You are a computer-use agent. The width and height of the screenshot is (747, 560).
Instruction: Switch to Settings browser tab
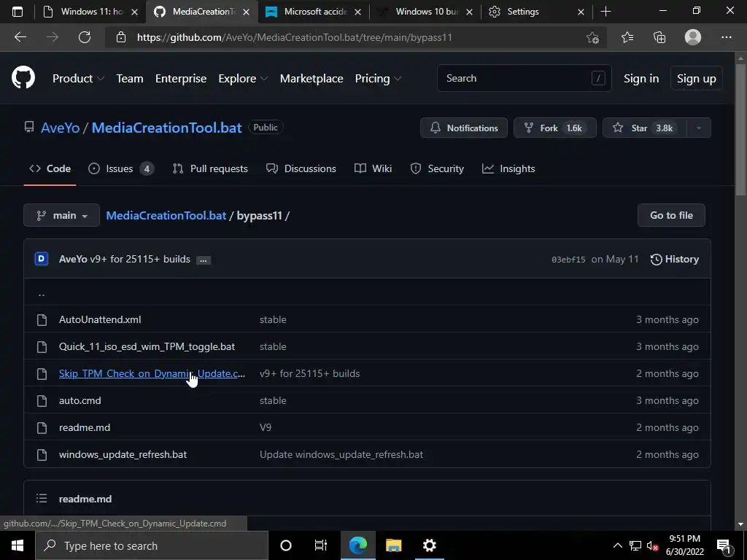[x=536, y=12]
